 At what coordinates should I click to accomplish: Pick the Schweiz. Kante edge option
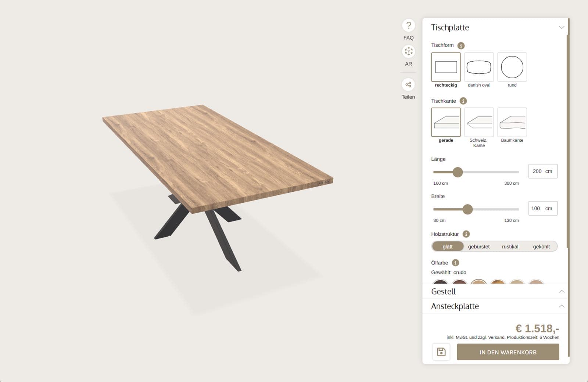[x=479, y=122]
